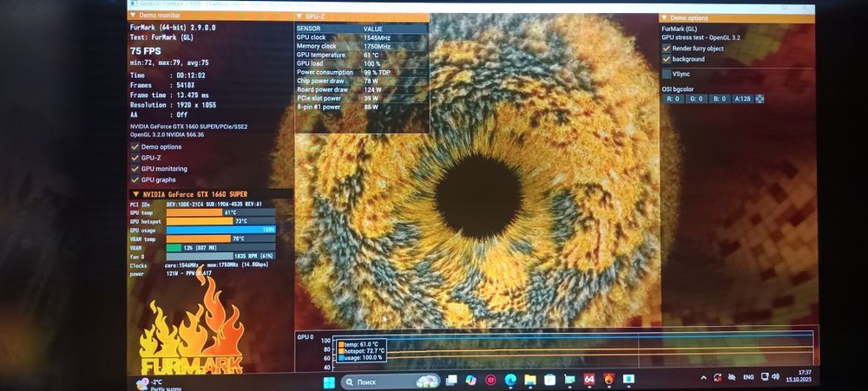Click the Resolution 1920 x 1055 line
The width and height of the screenshot is (868, 391).
pos(174,105)
